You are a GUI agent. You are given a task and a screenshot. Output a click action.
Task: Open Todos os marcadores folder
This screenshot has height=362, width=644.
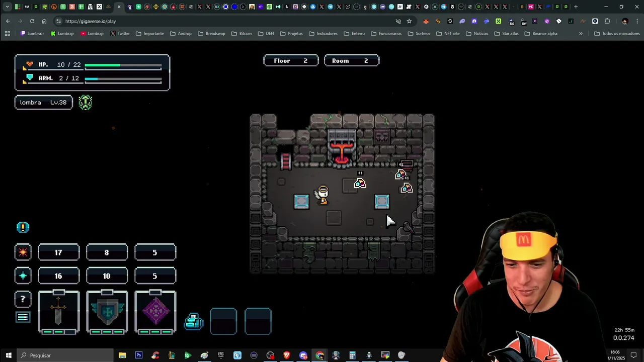click(x=617, y=34)
